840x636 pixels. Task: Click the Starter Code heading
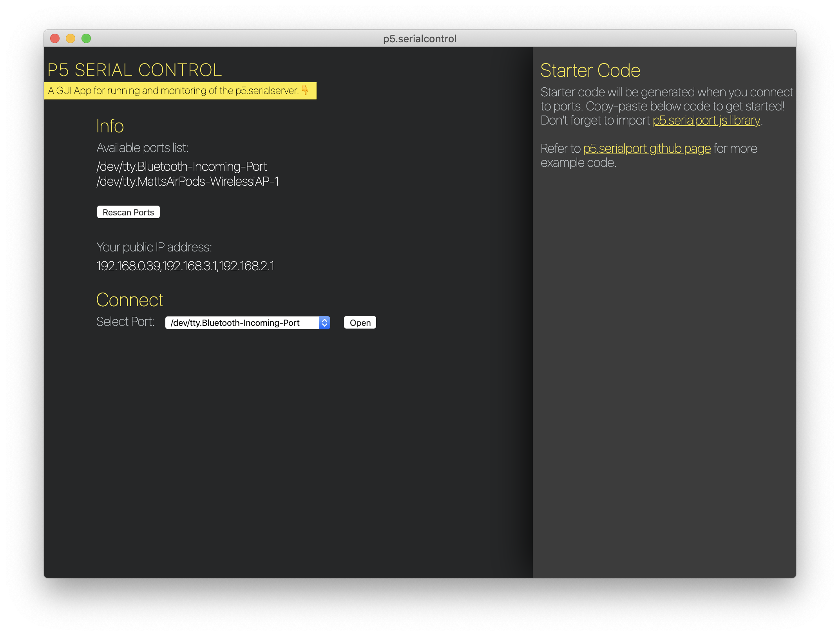[590, 70]
